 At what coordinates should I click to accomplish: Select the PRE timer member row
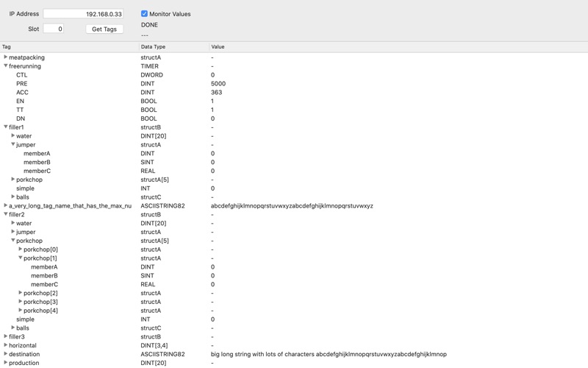[294, 83]
